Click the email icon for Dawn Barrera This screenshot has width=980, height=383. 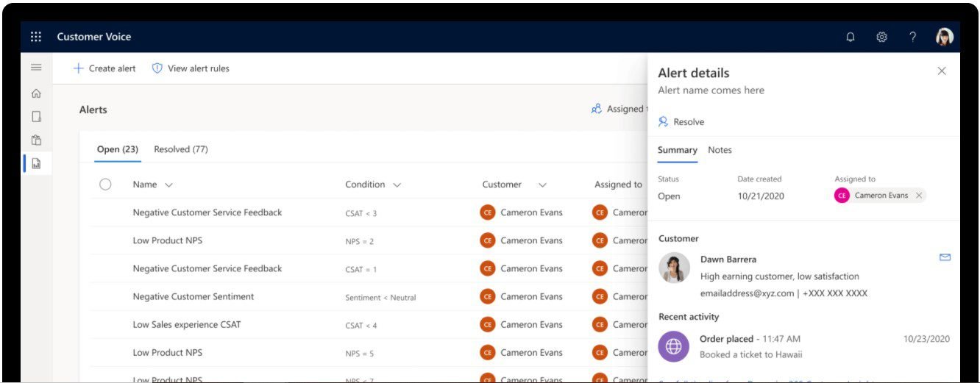pyautogui.click(x=945, y=257)
